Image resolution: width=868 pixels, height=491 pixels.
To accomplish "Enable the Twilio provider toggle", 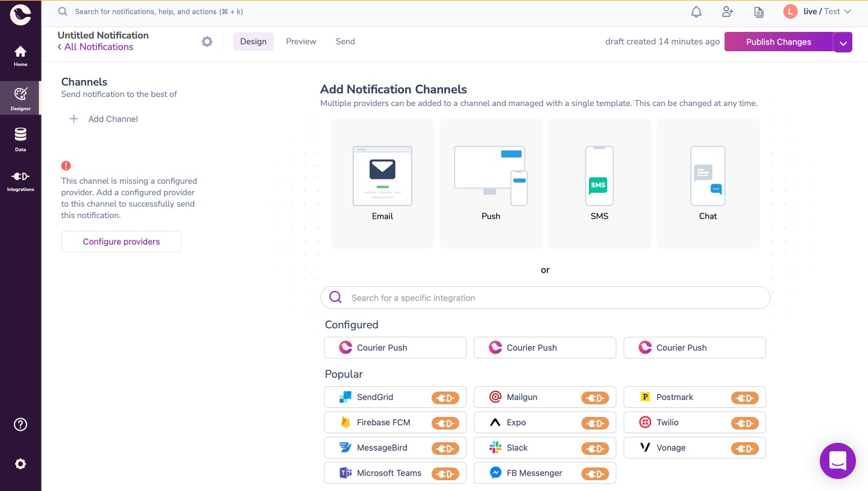I will click(x=744, y=423).
